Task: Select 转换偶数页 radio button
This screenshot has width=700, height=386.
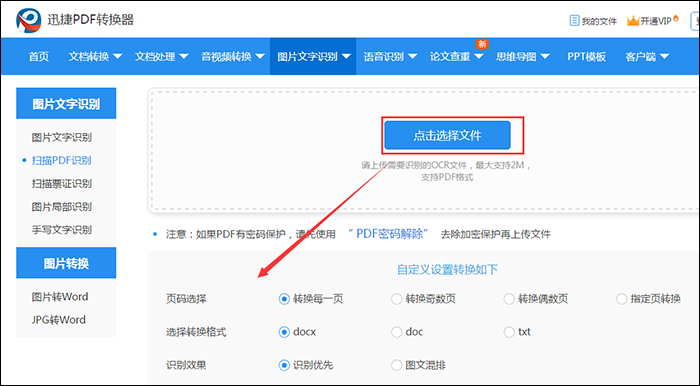Action: point(509,299)
